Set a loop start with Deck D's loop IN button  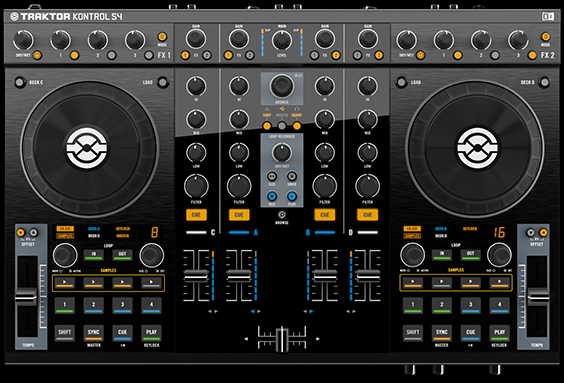442,255
